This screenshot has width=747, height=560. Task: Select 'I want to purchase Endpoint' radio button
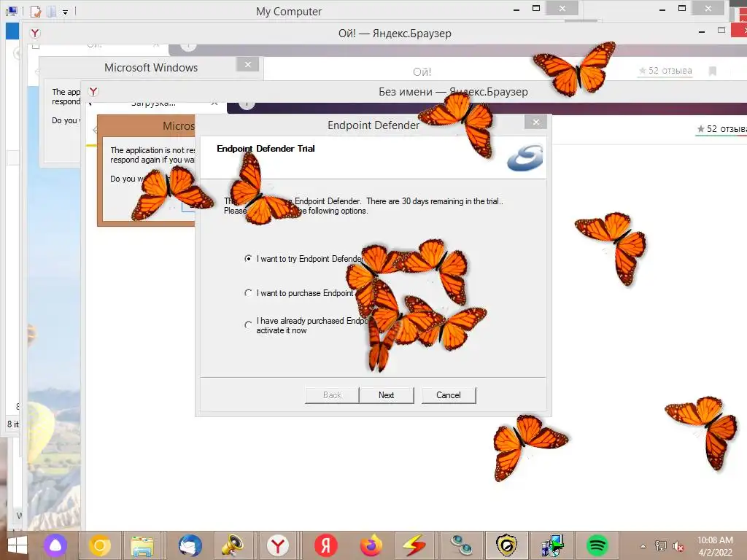(248, 293)
